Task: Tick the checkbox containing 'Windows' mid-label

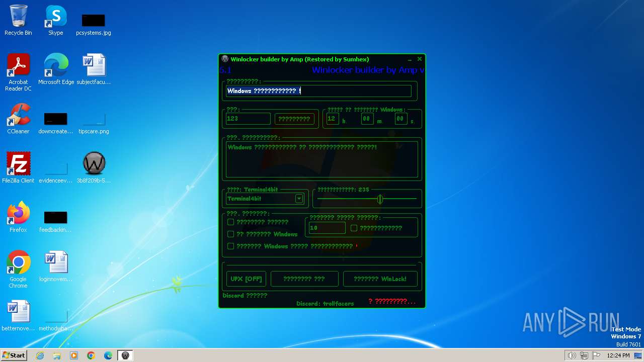Action: pyautogui.click(x=231, y=246)
